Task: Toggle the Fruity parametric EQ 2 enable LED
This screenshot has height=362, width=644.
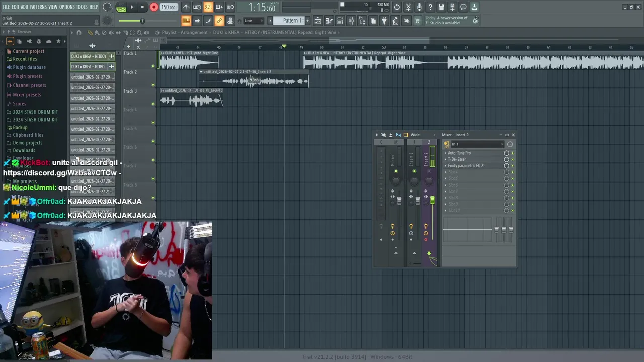Action: [513, 166]
